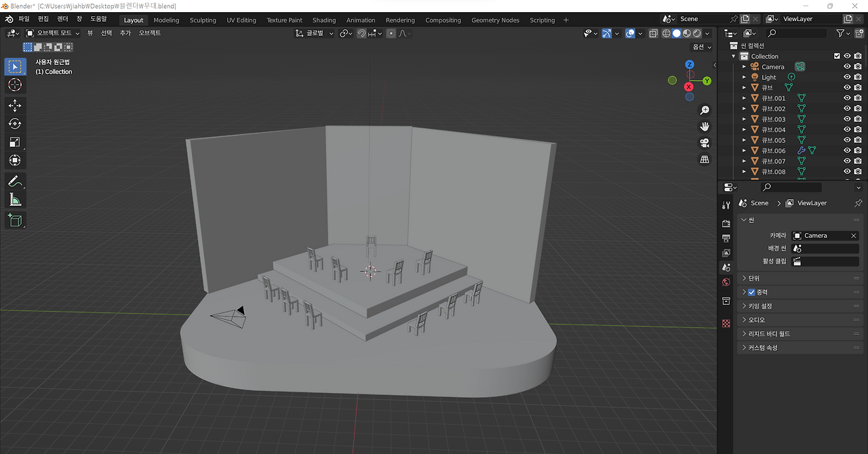The width and height of the screenshot is (868, 454).
Task: Open the 편집 menu
Action: [43, 20]
